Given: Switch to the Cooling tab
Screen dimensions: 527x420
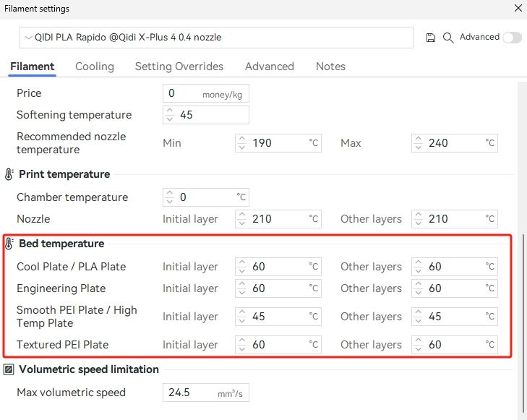Looking at the screenshot, I should click(95, 67).
